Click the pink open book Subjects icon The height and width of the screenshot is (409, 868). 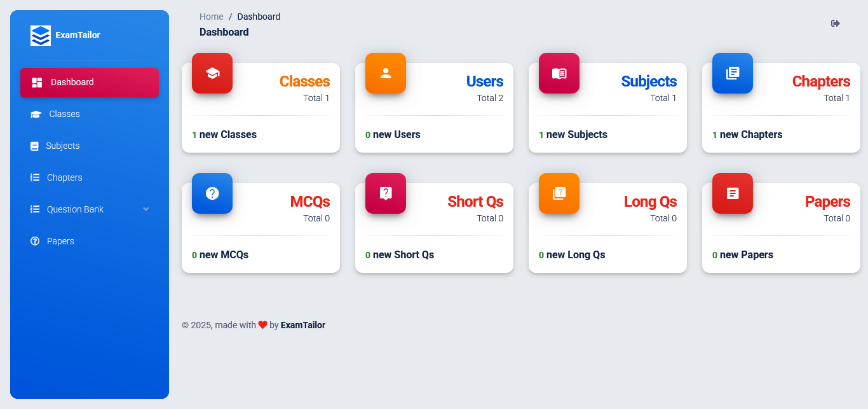tap(559, 73)
